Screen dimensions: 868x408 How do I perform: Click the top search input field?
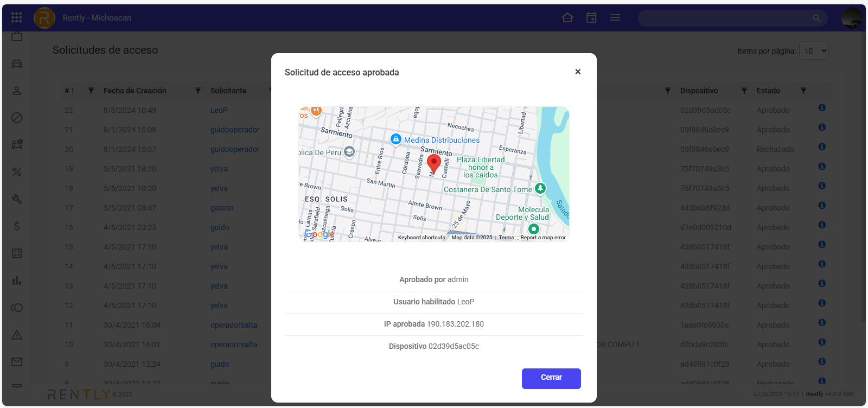point(727,18)
